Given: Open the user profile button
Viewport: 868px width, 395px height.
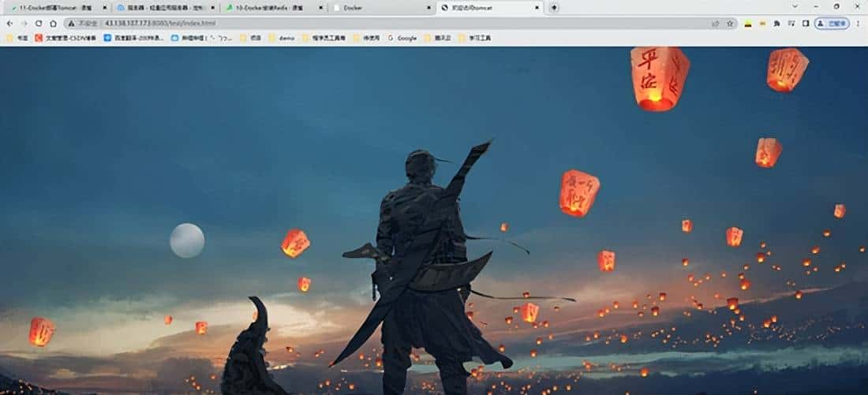Looking at the screenshot, I should [832, 23].
